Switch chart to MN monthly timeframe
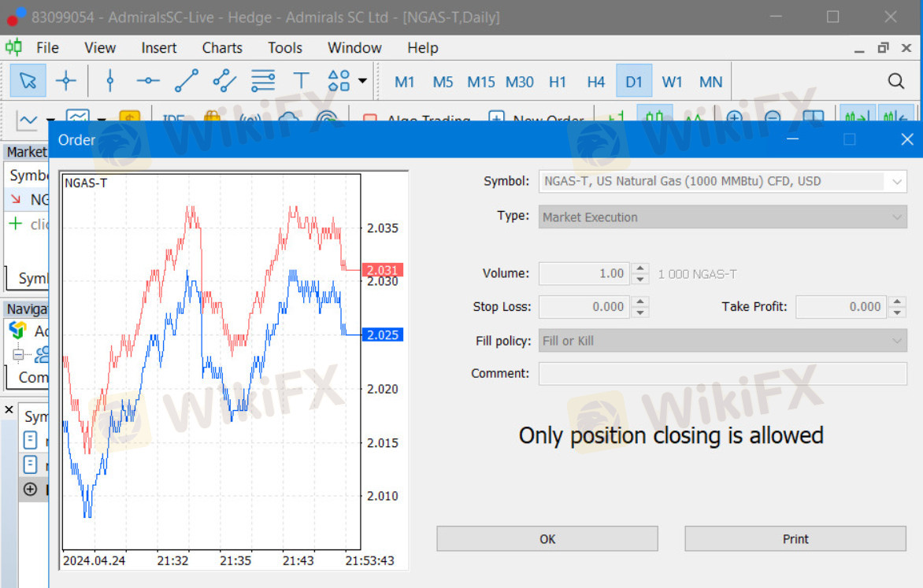This screenshot has width=923, height=588. point(710,82)
